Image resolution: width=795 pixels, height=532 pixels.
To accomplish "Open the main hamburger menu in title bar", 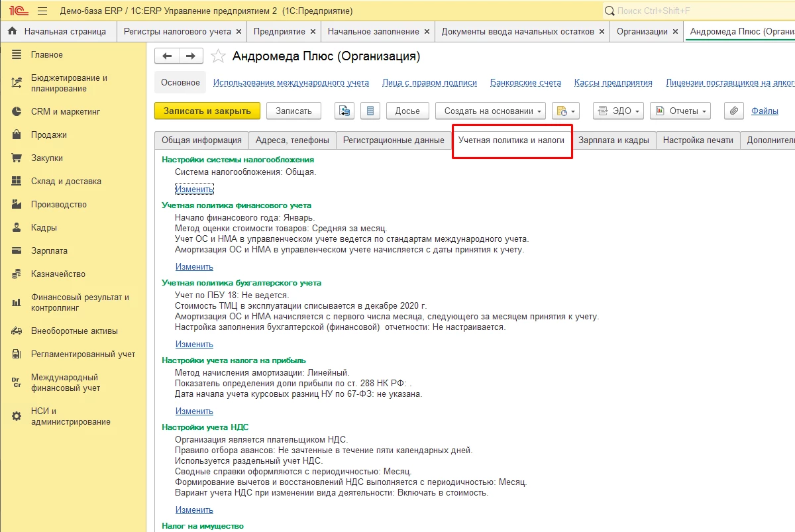I will pos(42,11).
